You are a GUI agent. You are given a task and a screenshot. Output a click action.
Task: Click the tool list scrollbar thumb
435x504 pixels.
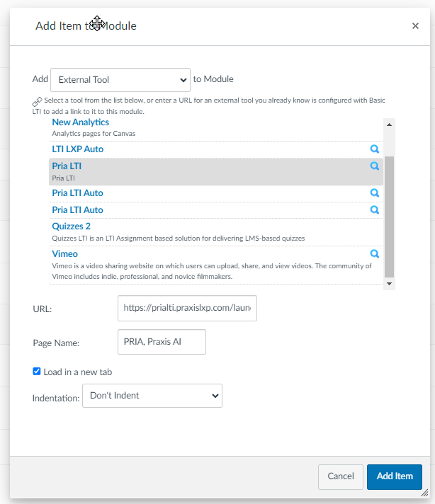[x=390, y=217]
